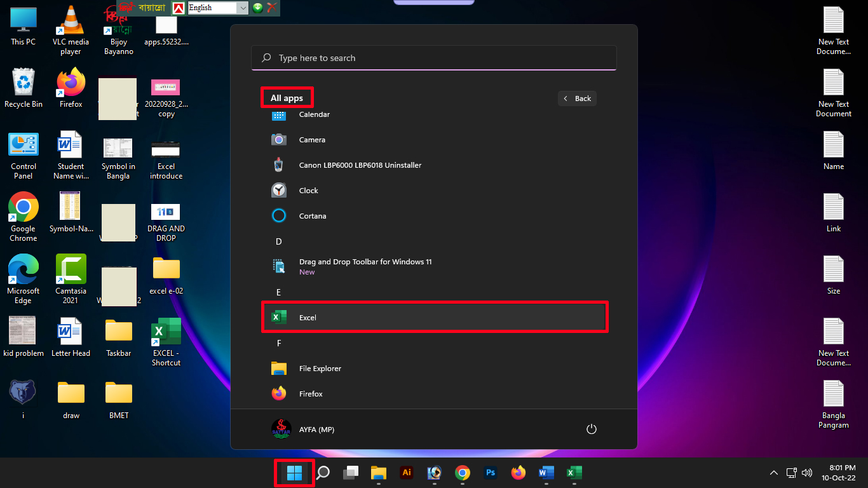Select the Bijoy Bayanno desktop shortcut
This screenshot has height=488, width=868.
point(119,30)
